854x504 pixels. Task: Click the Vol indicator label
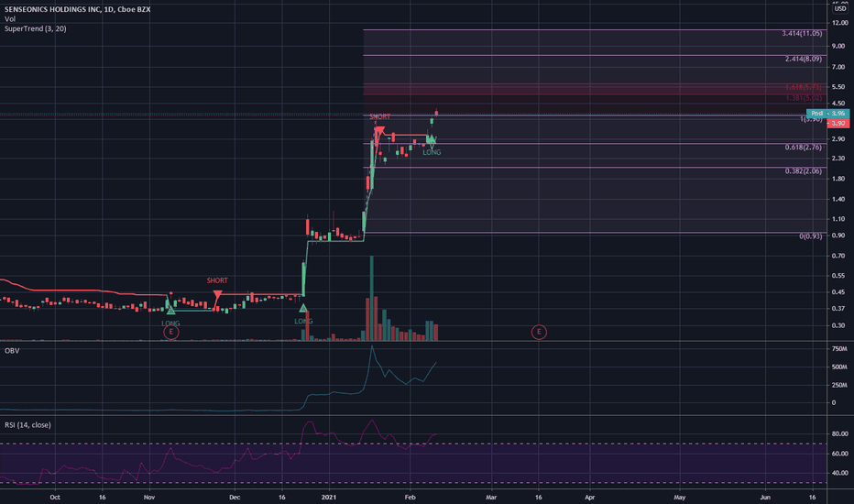(x=10, y=19)
